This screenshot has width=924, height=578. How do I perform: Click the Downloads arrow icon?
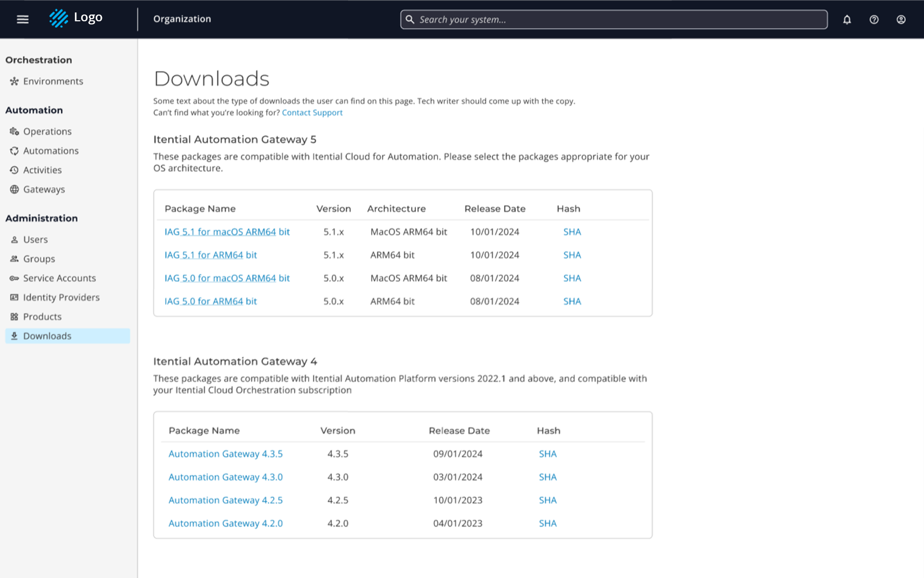coord(14,336)
